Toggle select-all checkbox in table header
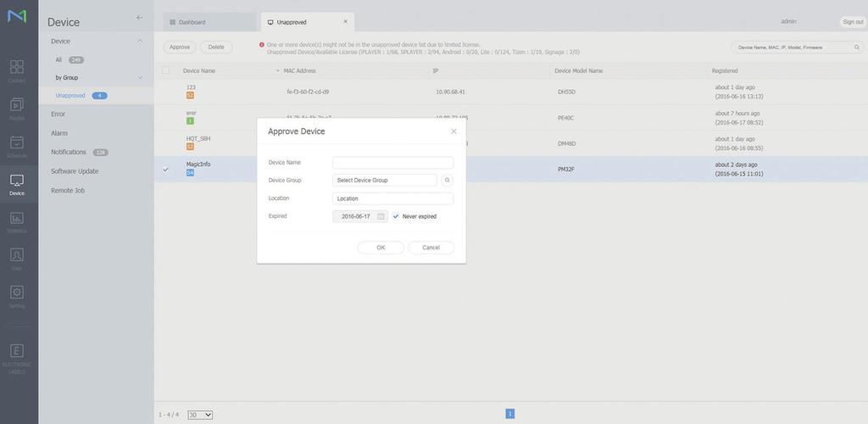Viewport: 868px width, 424px height. 165,70
